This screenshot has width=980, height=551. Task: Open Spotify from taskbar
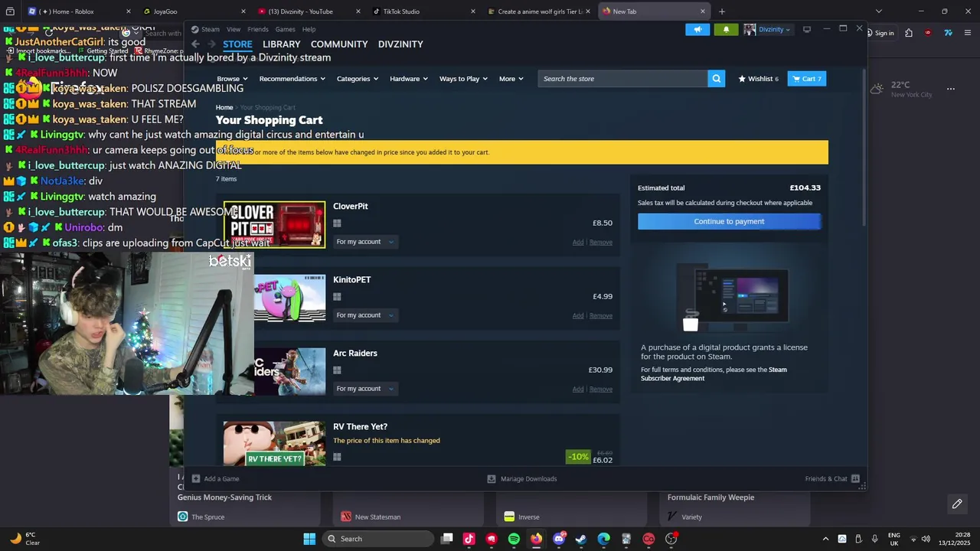coord(514,539)
